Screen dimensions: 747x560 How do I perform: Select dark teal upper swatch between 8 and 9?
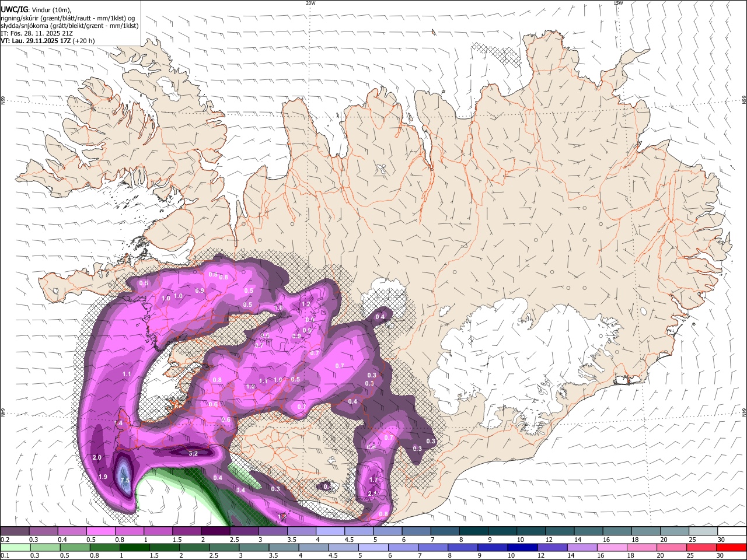474,531
